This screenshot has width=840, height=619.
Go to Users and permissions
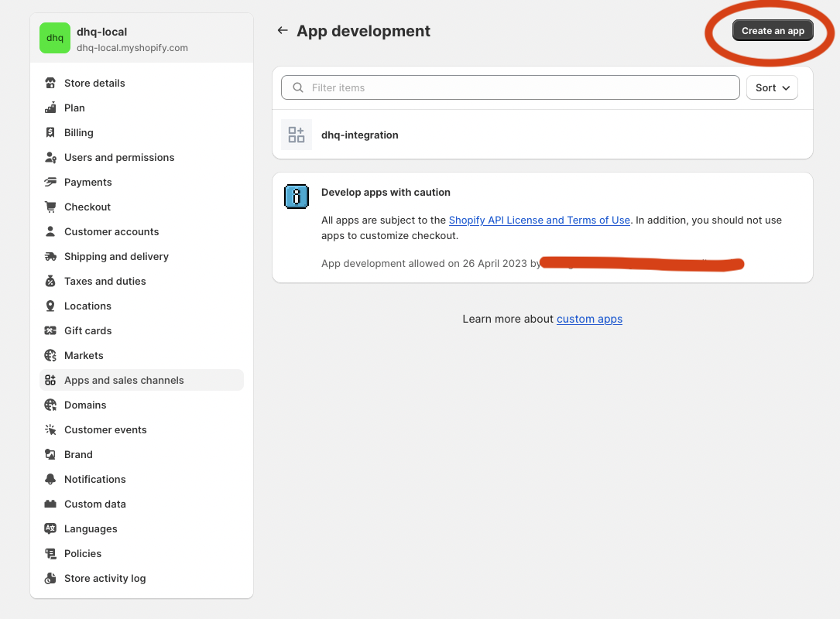pyautogui.click(x=142, y=157)
